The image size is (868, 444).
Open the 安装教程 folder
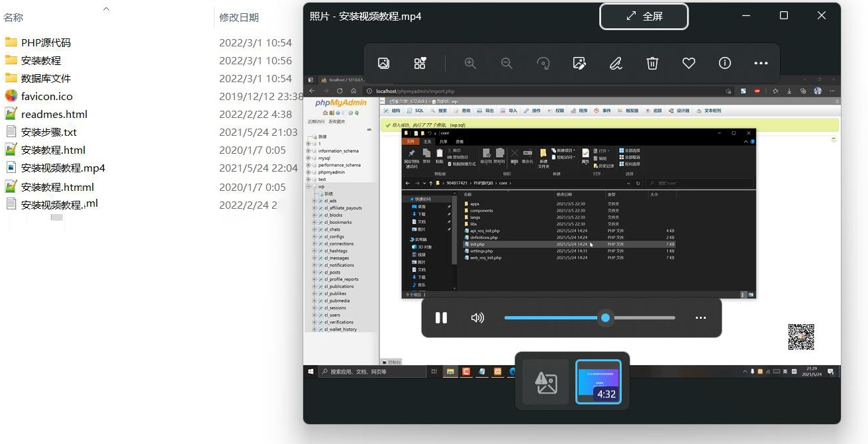tap(41, 60)
